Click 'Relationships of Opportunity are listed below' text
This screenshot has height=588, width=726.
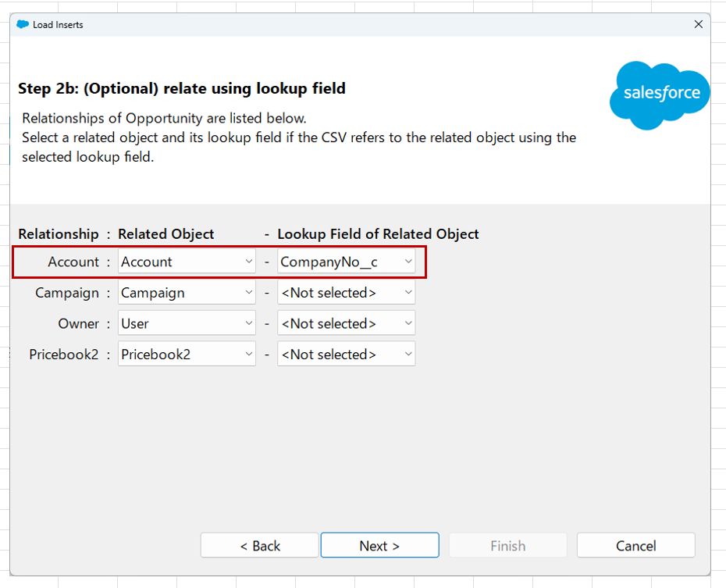pos(165,119)
